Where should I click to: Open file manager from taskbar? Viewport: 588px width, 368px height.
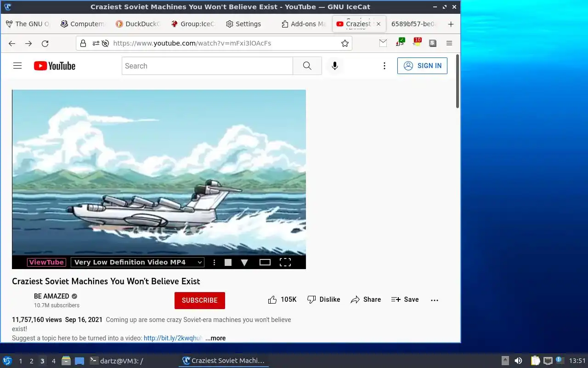pyautogui.click(x=66, y=361)
